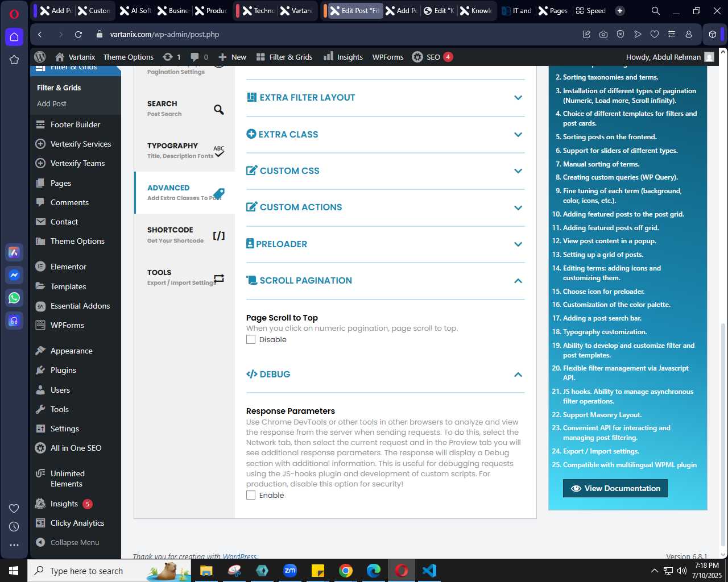This screenshot has height=582, width=728.
Task: Open Zoom from the taskbar
Action: pyautogui.click(x=290, y=571)
